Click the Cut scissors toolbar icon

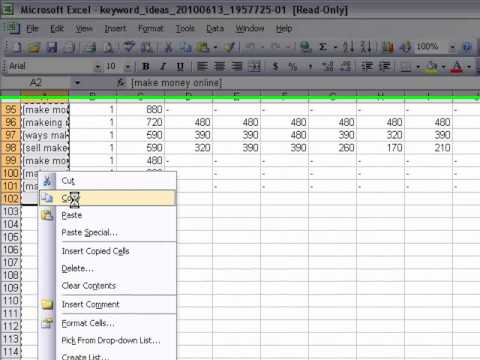click(x=169, y=47)
